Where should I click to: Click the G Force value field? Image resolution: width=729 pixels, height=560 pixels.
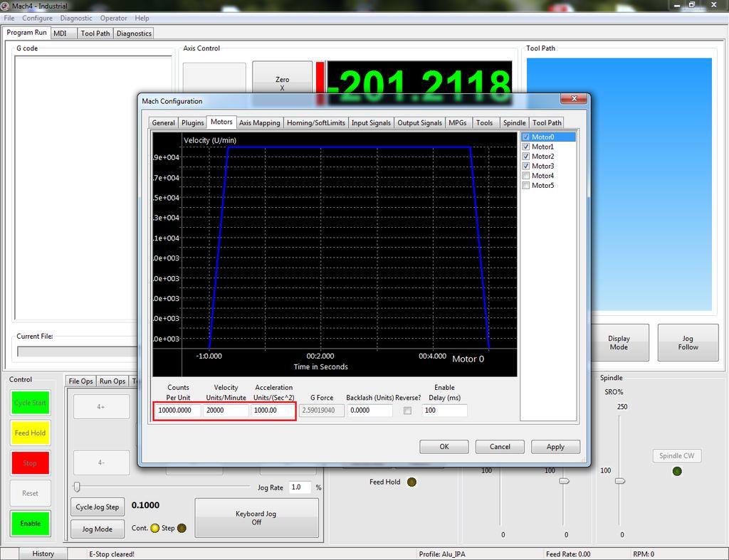[321, 411]
